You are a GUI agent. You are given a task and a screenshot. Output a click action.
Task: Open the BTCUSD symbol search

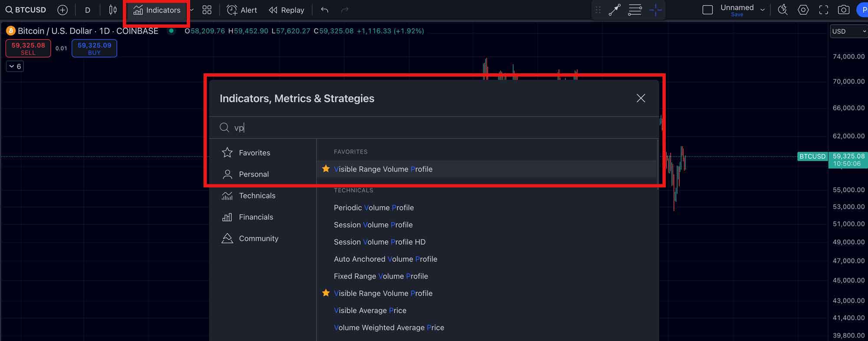pos(26,10)
